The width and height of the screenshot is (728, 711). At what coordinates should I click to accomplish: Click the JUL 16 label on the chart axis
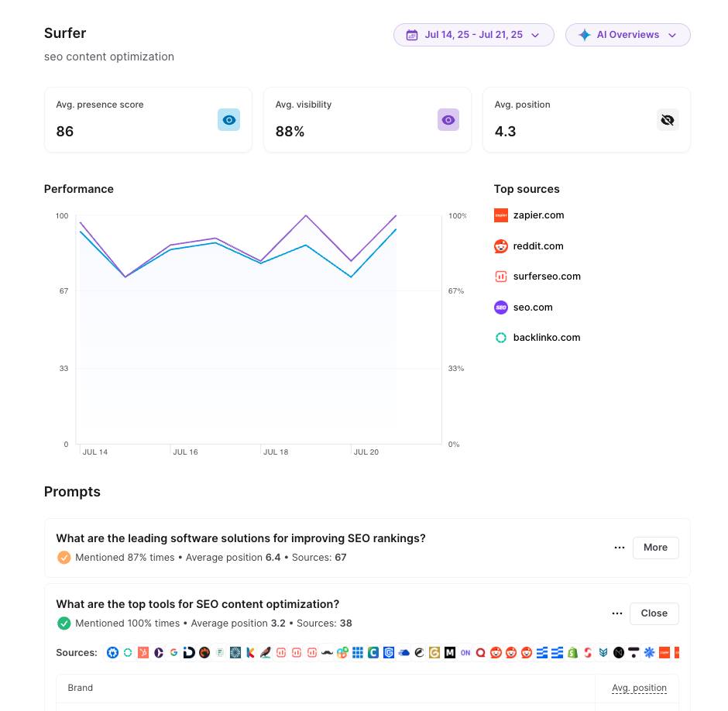(185, 452)
